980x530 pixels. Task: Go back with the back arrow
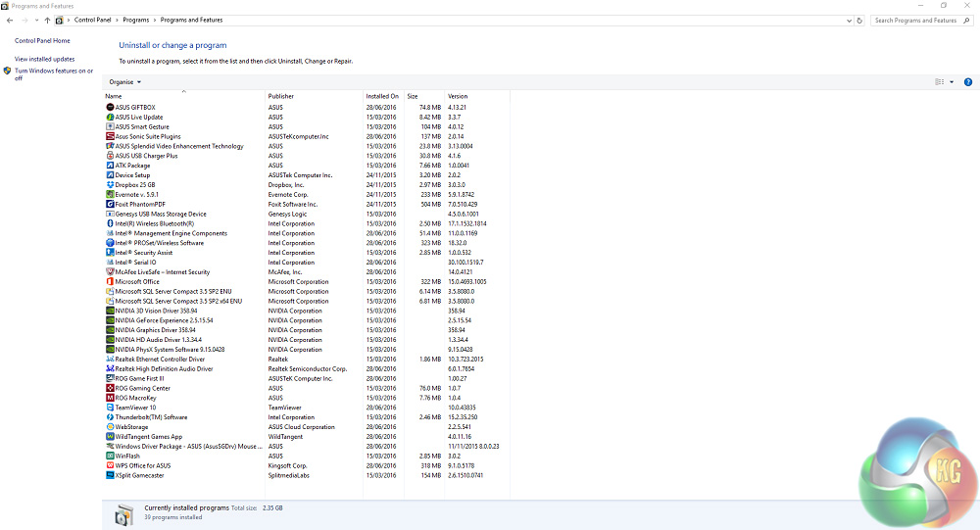tap(10, 20)
